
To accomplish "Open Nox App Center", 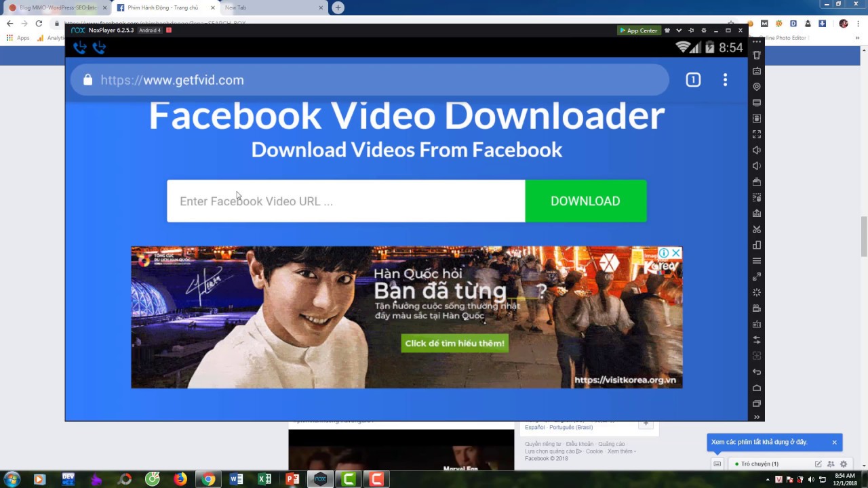I will [638, 30].
